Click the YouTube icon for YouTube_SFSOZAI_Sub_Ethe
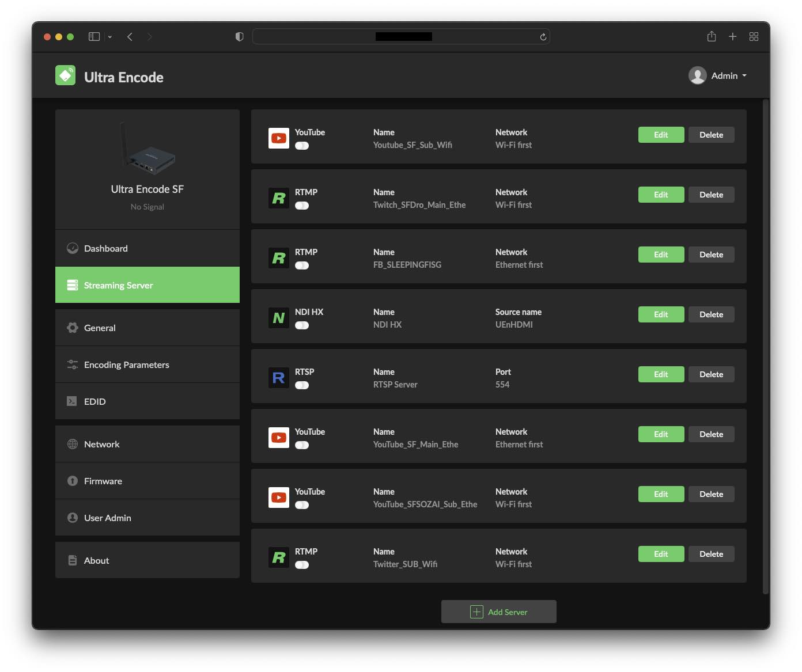 pos(279,498)
